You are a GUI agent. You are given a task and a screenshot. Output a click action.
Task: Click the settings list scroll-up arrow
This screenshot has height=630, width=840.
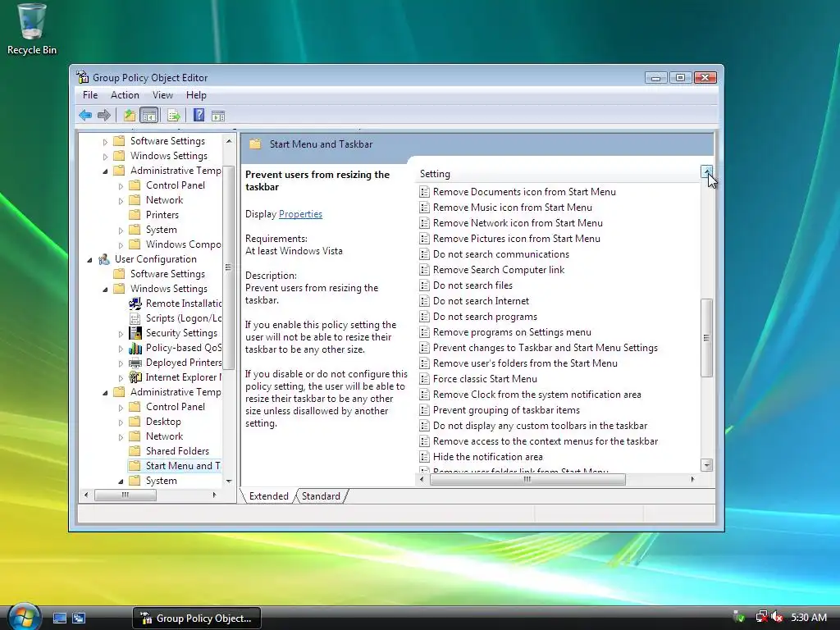tap(706, 171)
